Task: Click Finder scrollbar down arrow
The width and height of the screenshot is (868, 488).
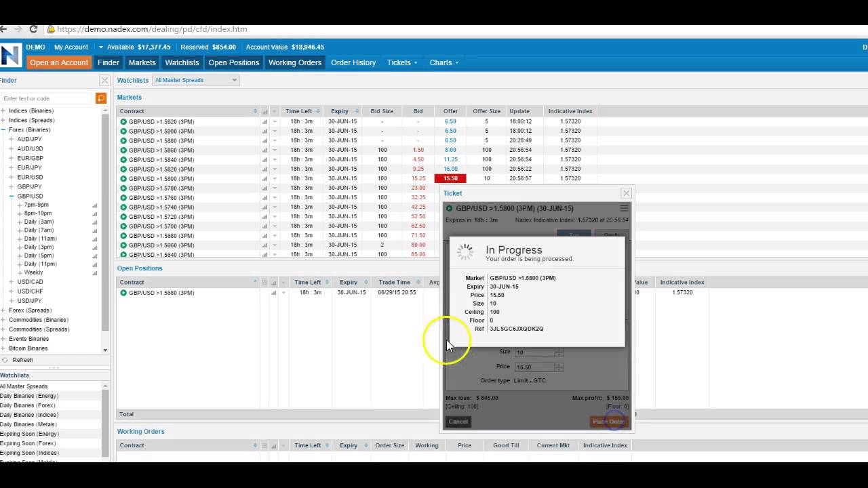Action: click(x=105, y=350)
